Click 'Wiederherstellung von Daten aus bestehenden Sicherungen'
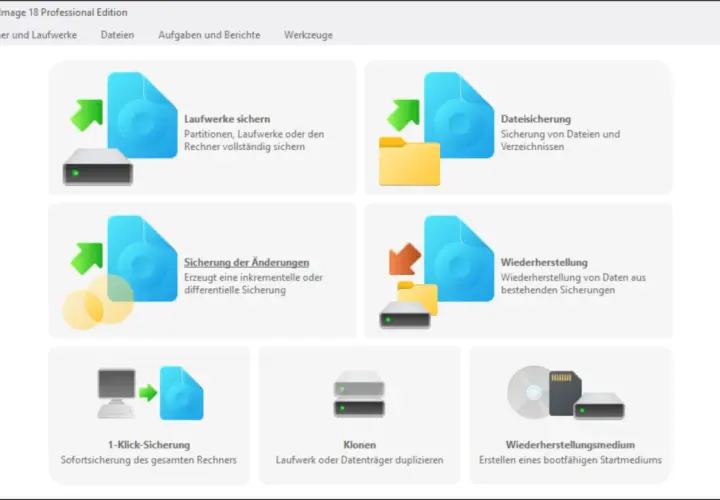720x500 pixels. pos(573,284)
